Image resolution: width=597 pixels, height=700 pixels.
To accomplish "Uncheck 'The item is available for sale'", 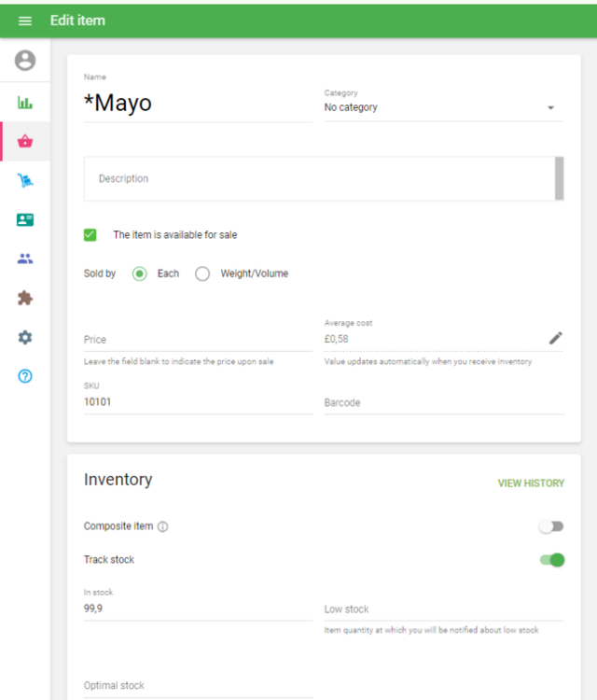I will click(90, 235).
